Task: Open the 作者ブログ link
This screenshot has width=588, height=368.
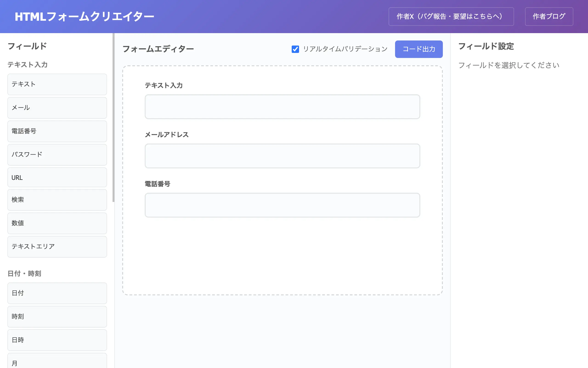Action: coord(549,17)
